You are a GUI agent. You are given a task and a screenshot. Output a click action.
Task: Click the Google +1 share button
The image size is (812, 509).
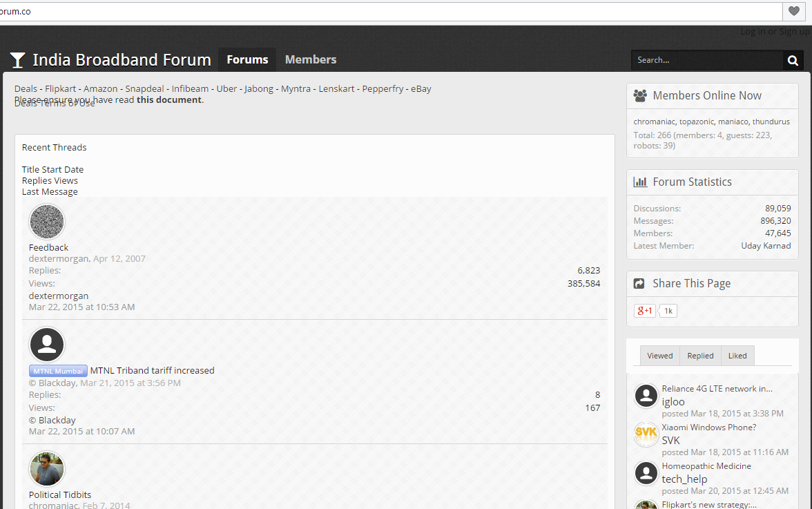pos(644,311)
